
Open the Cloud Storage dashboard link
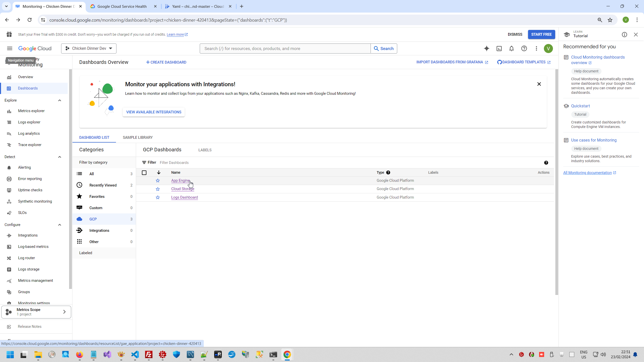tap(183, 189)
